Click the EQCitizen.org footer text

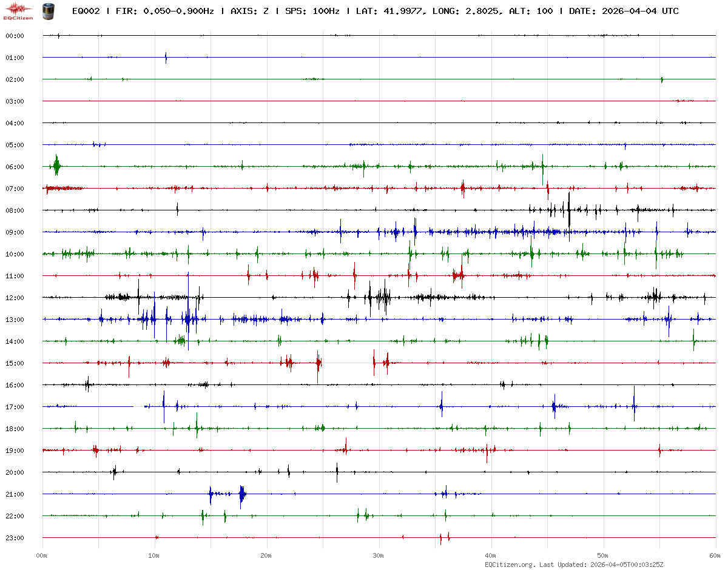[510, 564]
